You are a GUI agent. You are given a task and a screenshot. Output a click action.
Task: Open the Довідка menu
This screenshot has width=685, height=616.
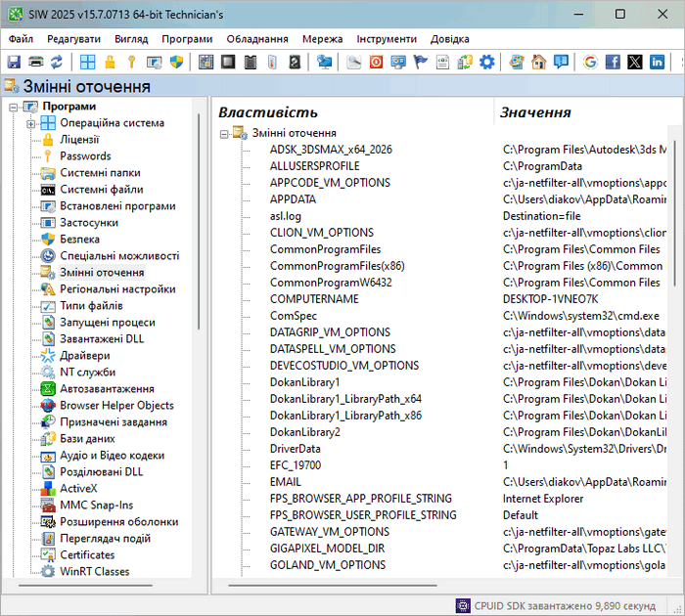(x=449, y=39)
